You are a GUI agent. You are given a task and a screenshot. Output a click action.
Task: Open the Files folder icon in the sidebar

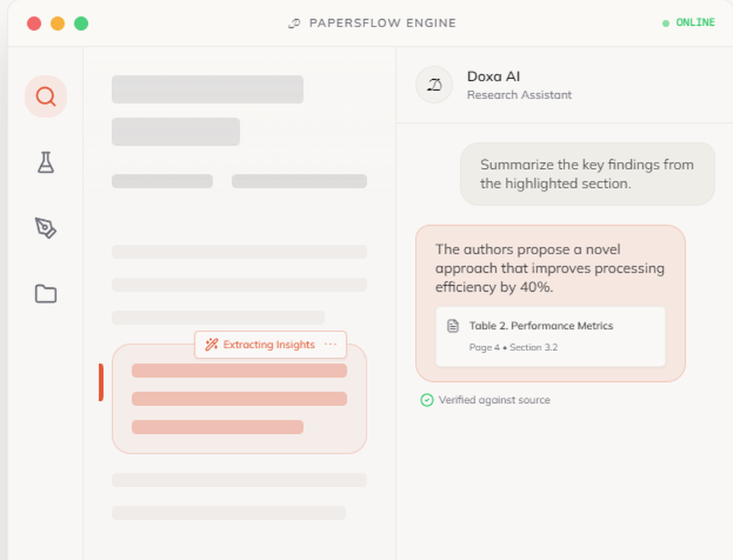tap(45, 293)
